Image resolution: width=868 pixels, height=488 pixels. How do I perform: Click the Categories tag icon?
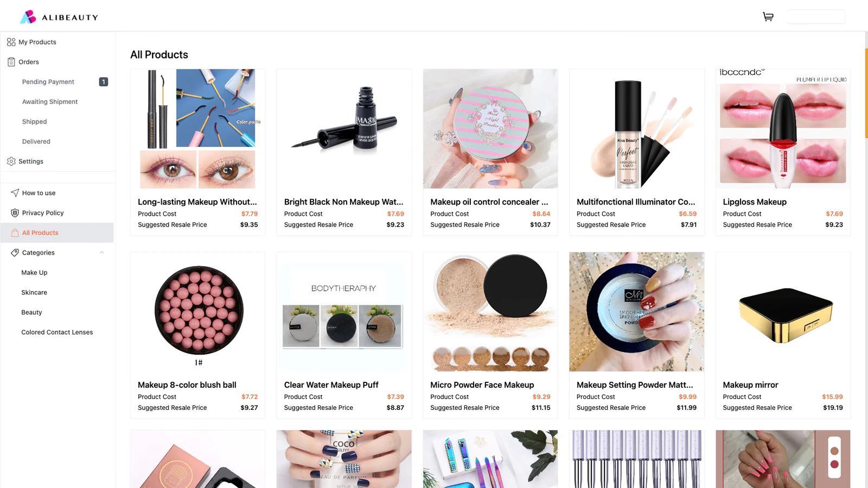(15, 252)
